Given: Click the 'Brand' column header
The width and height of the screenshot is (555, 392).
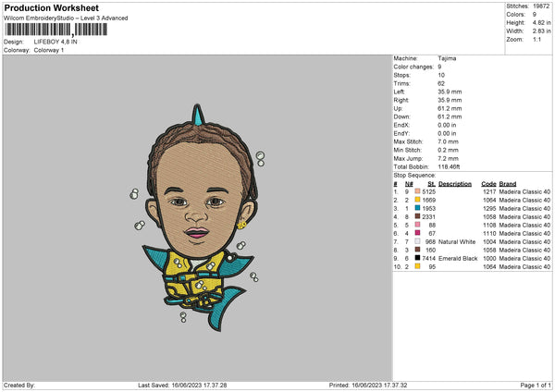Looking at the screenshot, I should pyautogui.click(x=507, y=184).
